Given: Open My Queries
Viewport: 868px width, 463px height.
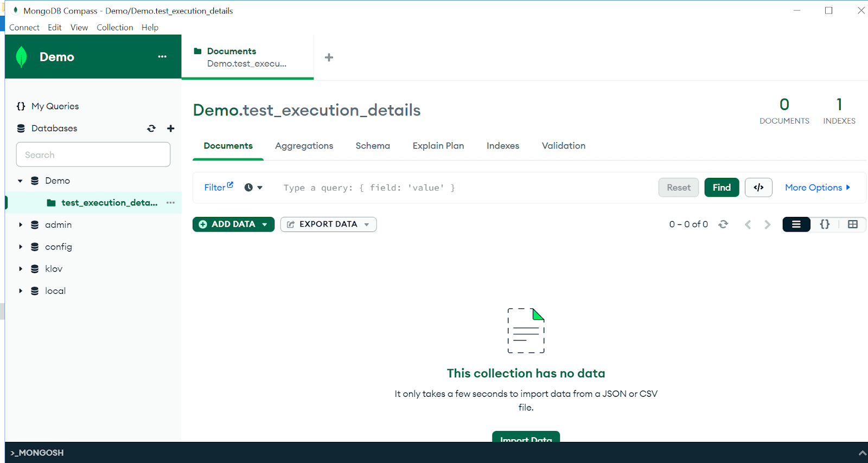Looking at the screenshot, I should pos(55,106).
